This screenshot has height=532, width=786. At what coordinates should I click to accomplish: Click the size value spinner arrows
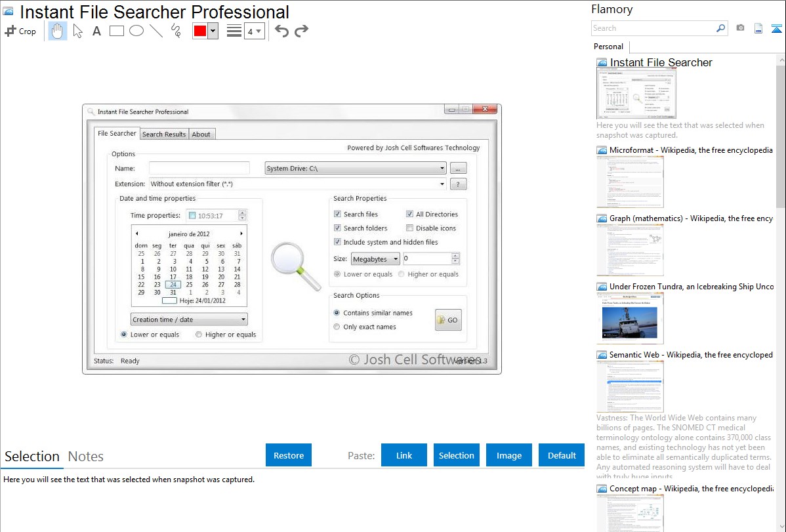(x=455, y=258)
